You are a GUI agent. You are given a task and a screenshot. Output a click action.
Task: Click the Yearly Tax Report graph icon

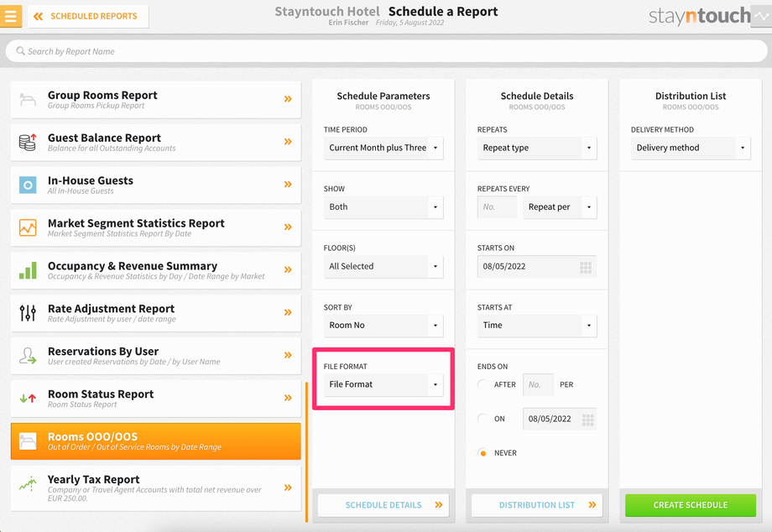[x=28, y=484]
